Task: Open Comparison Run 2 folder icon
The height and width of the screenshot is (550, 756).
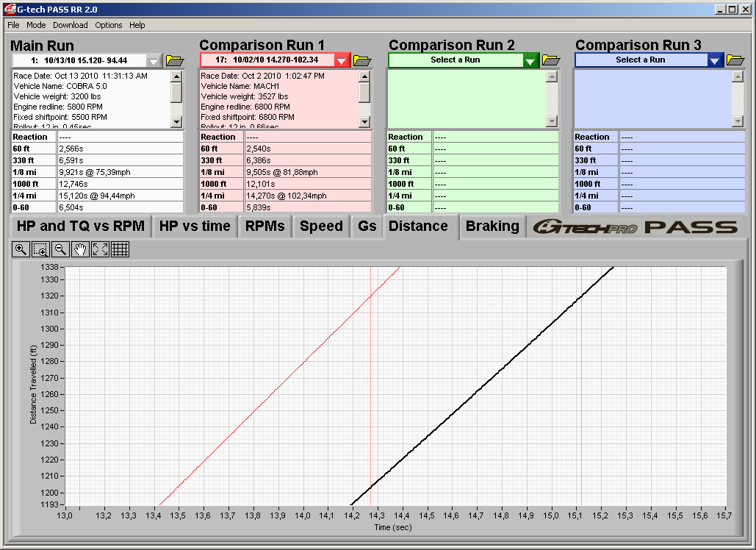Action: [550, 60]
